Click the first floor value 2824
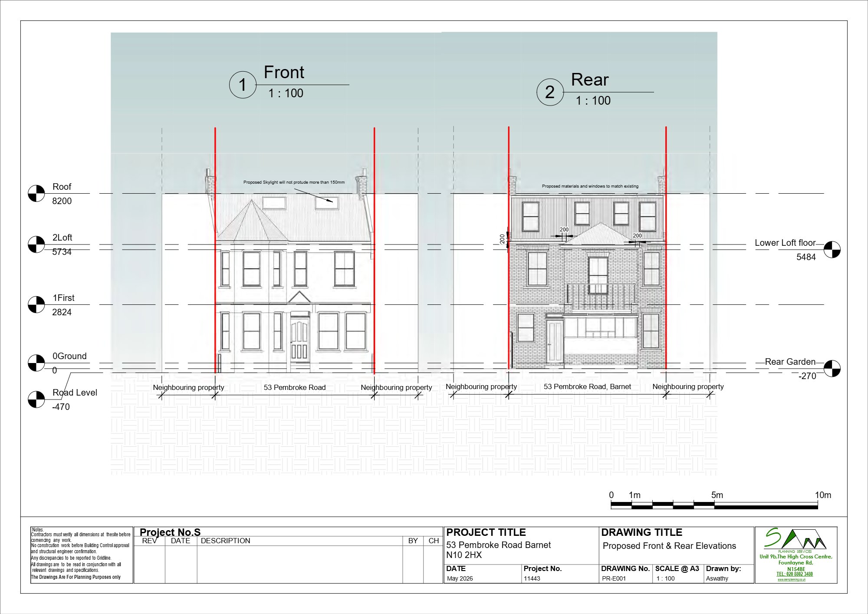This screenshot has width=868, height=614. [62, 312]
